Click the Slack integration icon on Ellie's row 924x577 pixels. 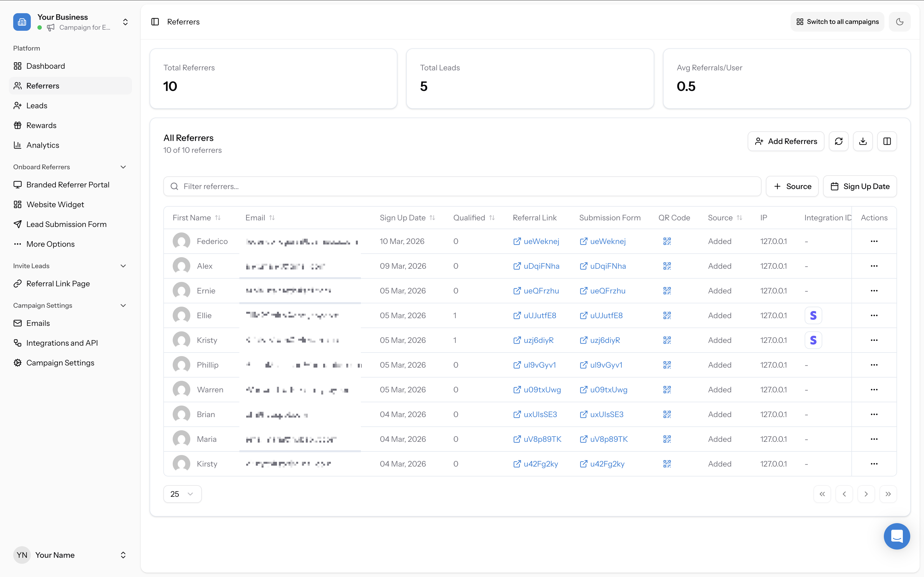(814, 315)
